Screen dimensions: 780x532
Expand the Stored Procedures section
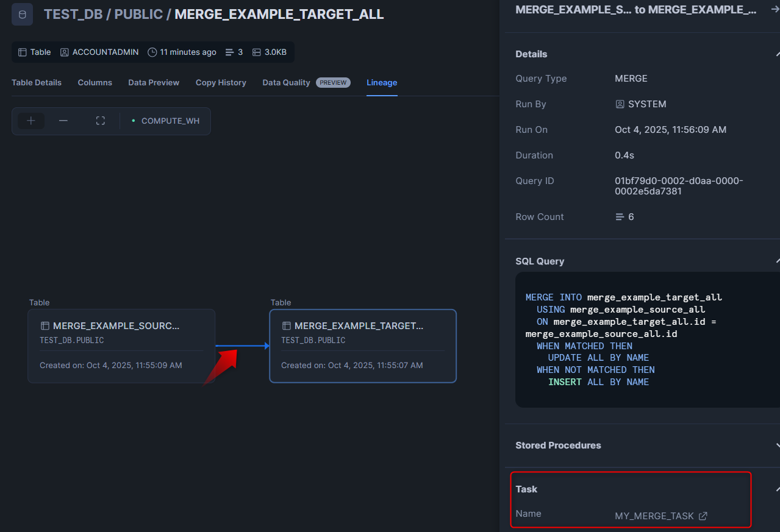pyautogui.click(x=777, y=445)
